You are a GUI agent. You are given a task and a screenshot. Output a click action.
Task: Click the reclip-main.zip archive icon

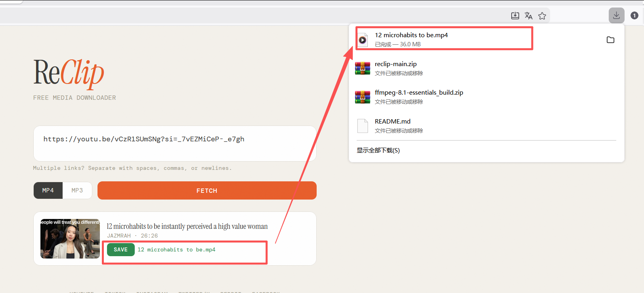[x=363, y=68]
